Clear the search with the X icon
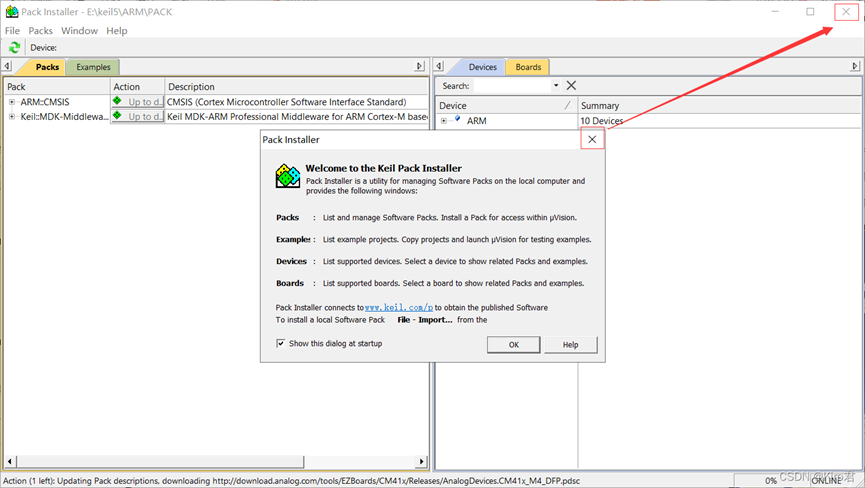Image resolution: width=865 pixels, height=488 pixels. click(571, 86)
